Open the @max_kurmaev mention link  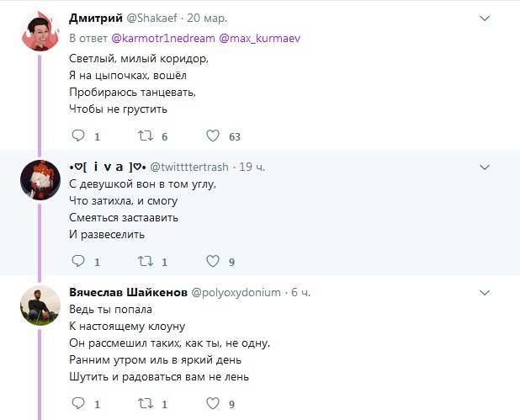point(260,39)
